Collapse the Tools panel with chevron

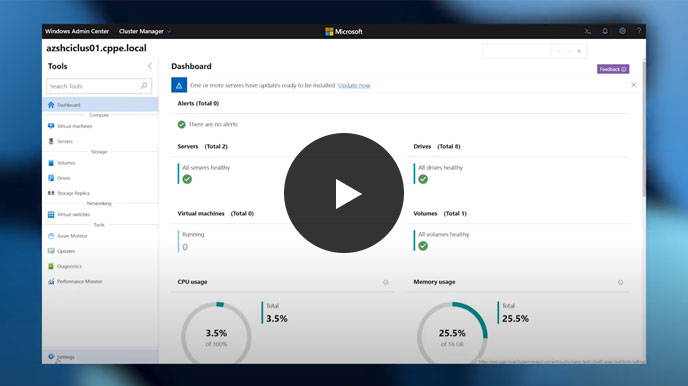point(150,66)
